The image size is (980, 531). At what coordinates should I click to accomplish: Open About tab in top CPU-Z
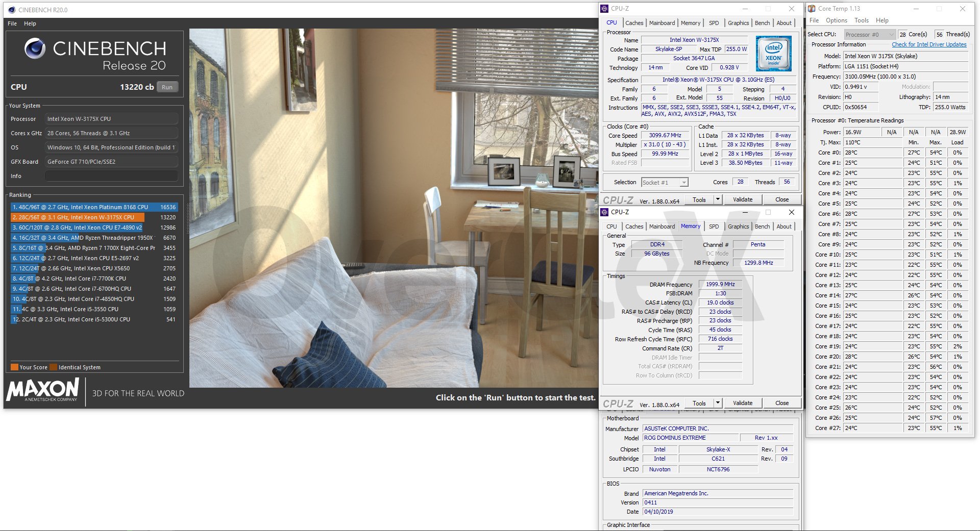[x=784, y=23]
